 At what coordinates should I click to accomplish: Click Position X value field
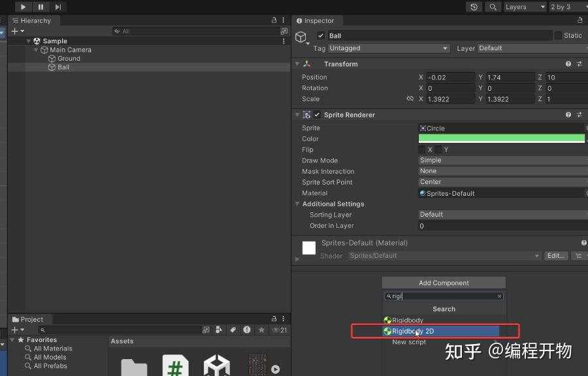(450, 77)
